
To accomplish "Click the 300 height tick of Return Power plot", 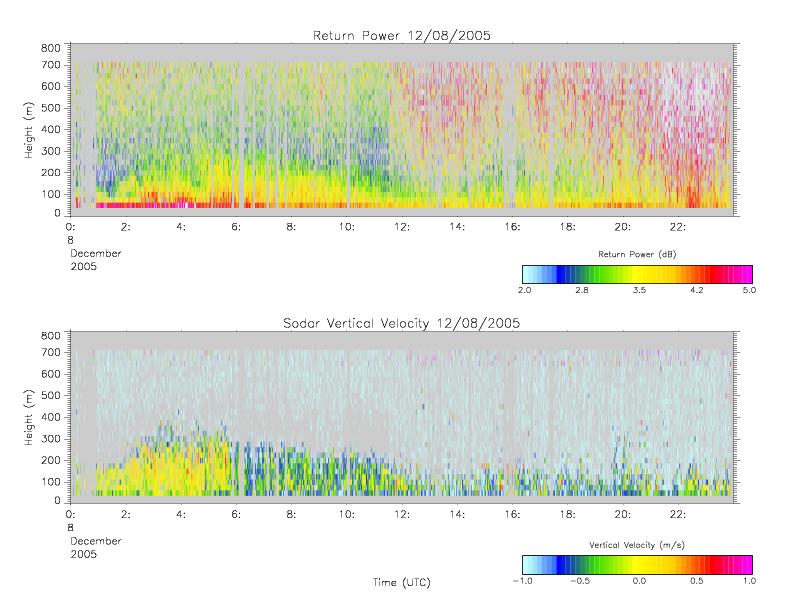I will click(50, 151).
